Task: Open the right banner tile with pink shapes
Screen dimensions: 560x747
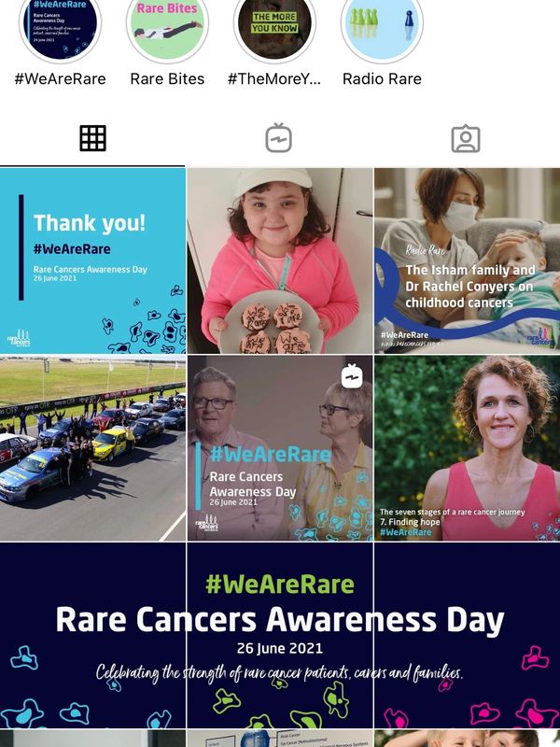Action: click(x=468, y=635)
